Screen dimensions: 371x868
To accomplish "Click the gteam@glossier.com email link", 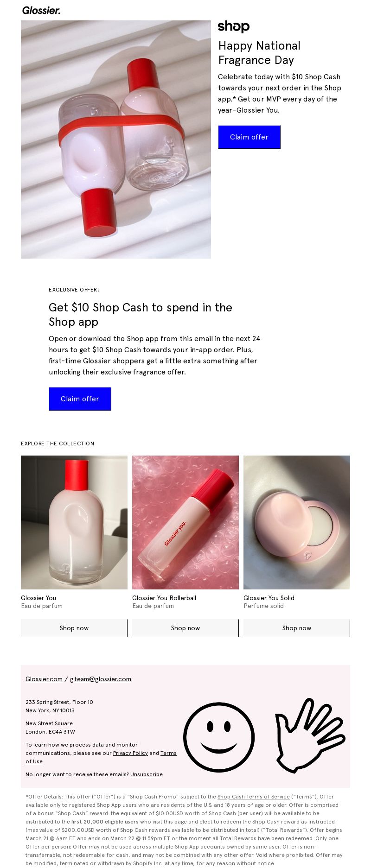I will [x=101, y=679].
